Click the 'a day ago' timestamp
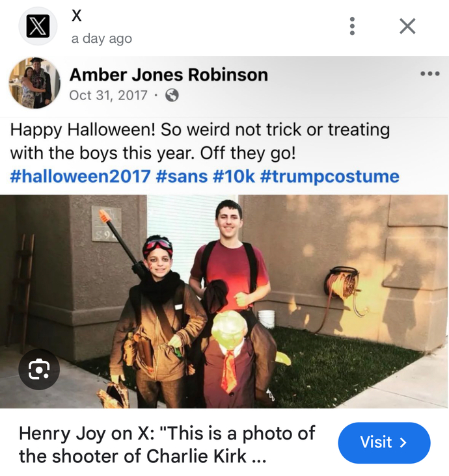The width and height of the screenshot is (449, 476). pyautogui.click(x=102, y=38)
